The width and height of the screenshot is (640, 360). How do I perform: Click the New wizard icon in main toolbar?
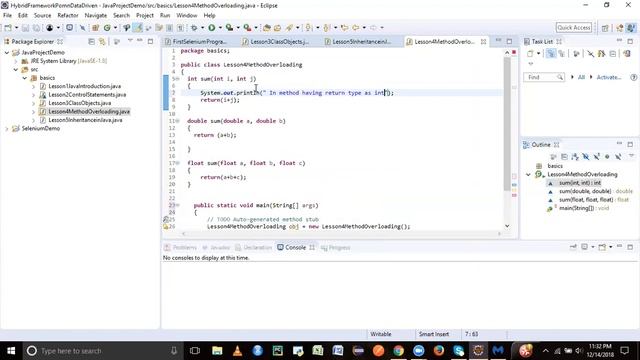[x=8, y=28]
